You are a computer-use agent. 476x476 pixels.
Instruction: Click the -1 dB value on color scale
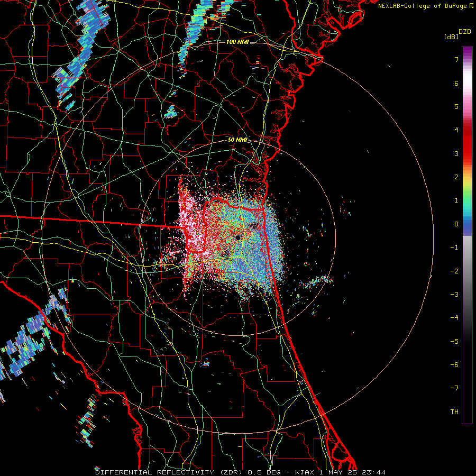click(454, 248)
